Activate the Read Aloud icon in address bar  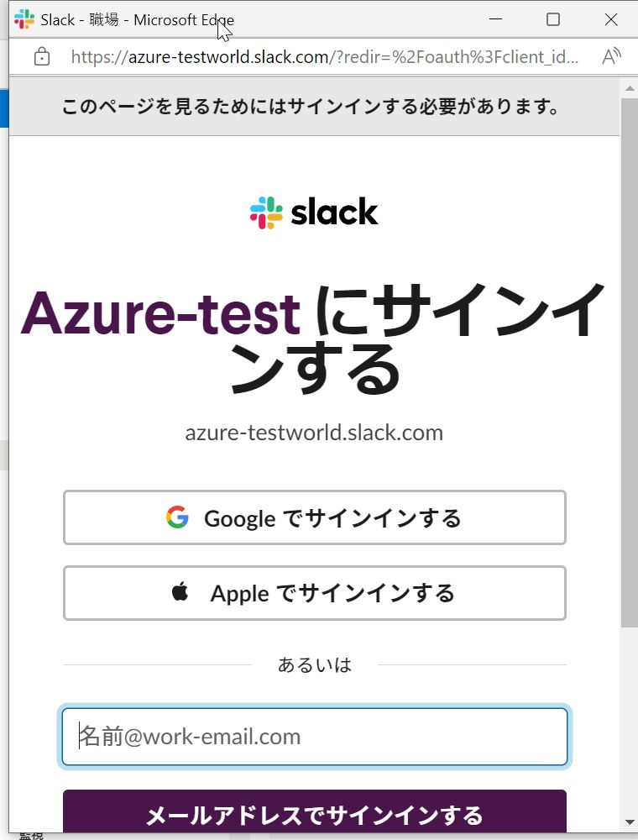pyautogui.click(x=611, y=56)
